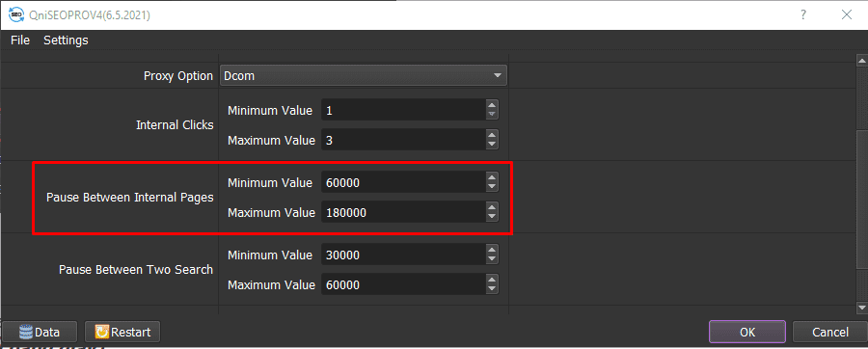This screenshot has height=349, width=868.
Task: Click the Restart button
Action: click(122, 332)
